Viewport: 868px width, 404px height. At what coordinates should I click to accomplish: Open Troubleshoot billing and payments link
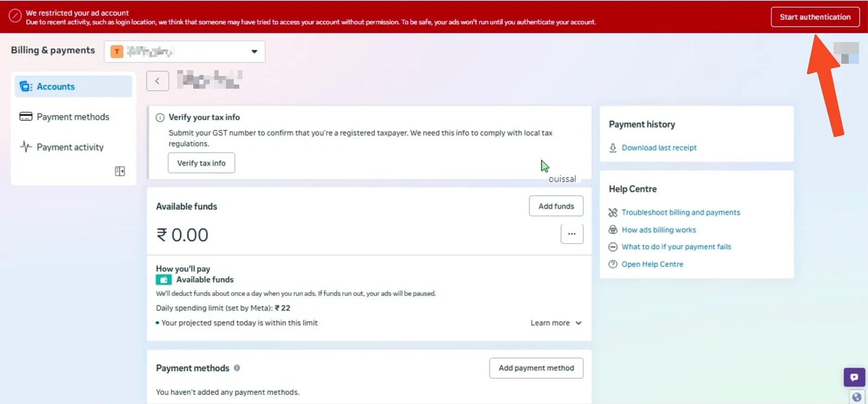680,213
